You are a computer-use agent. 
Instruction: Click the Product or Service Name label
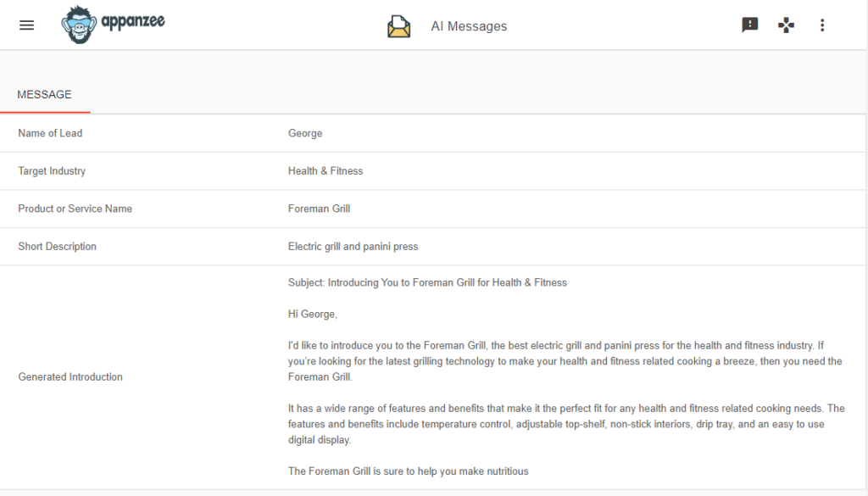[x=75, y=209]
